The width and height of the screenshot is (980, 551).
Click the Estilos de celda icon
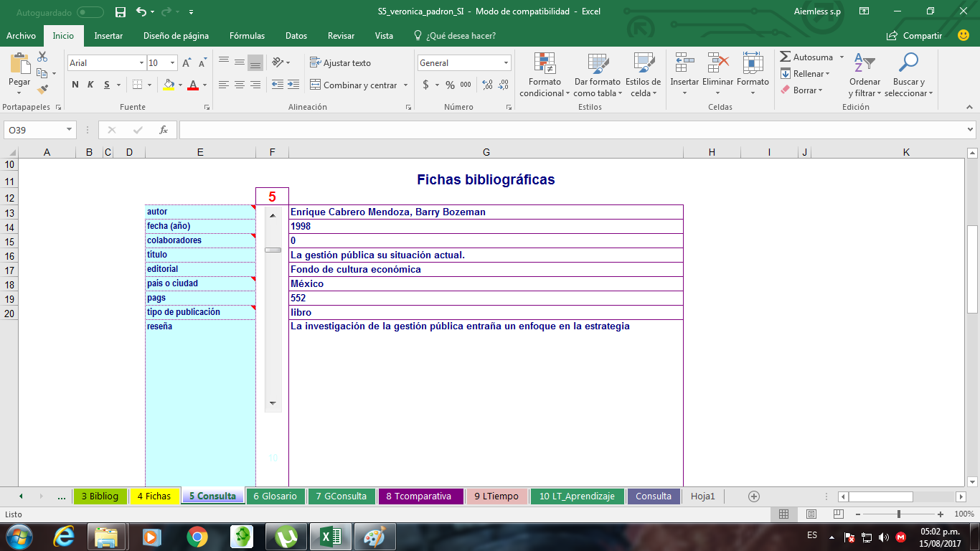click(643, 75)
